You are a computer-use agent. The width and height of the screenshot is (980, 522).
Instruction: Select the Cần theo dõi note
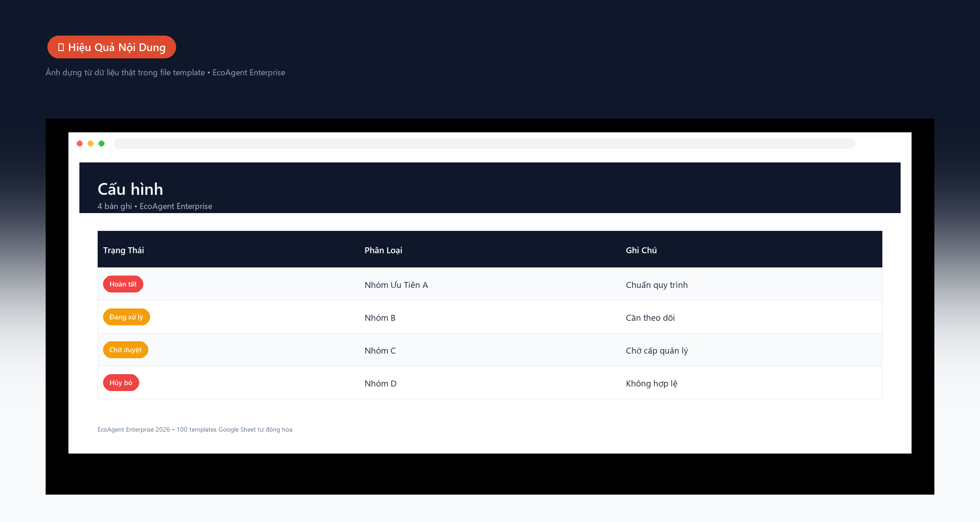(650, 318)
